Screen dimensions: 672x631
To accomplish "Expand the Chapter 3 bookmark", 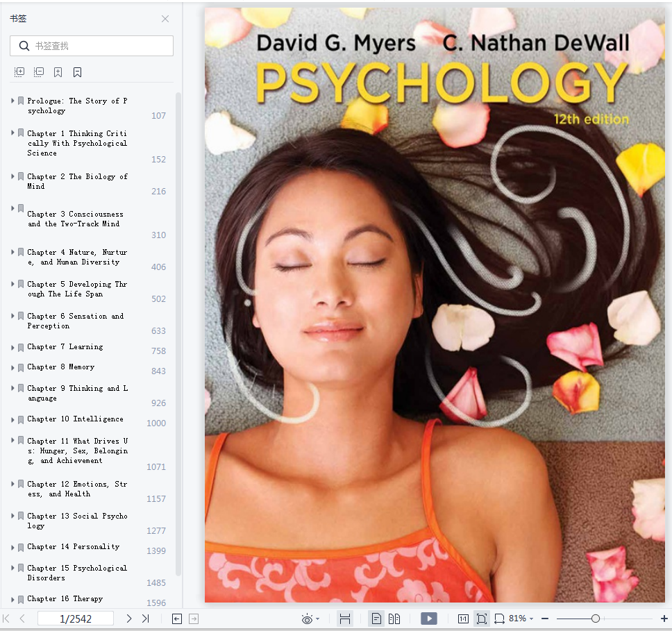I will click(x=12, y=208).
